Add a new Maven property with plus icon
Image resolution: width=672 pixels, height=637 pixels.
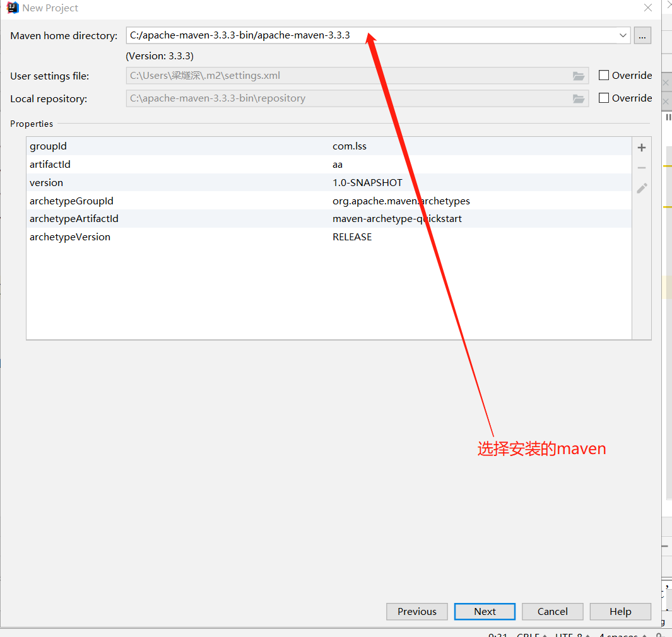point(642,148)
